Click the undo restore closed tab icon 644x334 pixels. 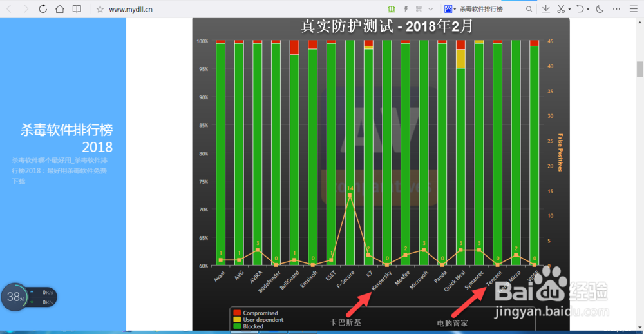580,9
